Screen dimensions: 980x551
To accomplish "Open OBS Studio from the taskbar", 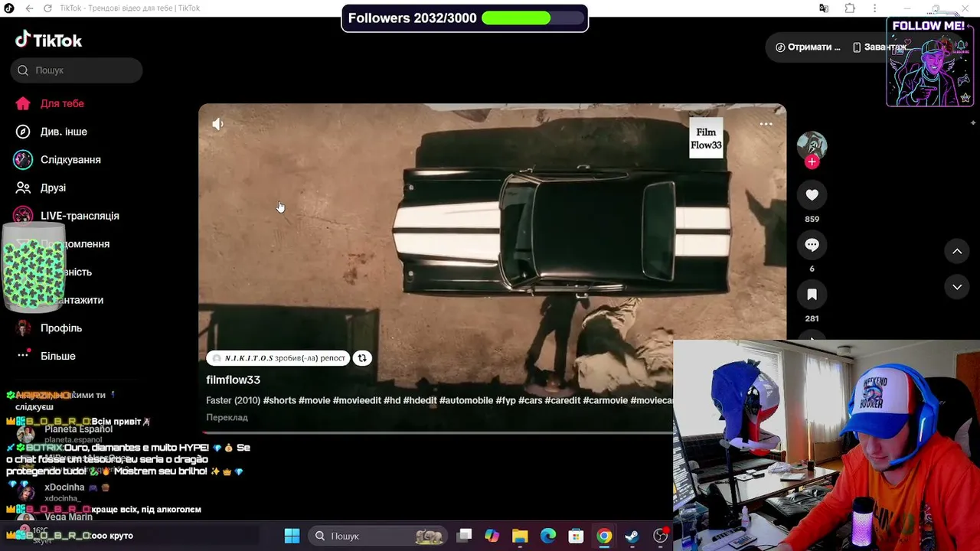I will pyautogui.click(x=660, y=536).
